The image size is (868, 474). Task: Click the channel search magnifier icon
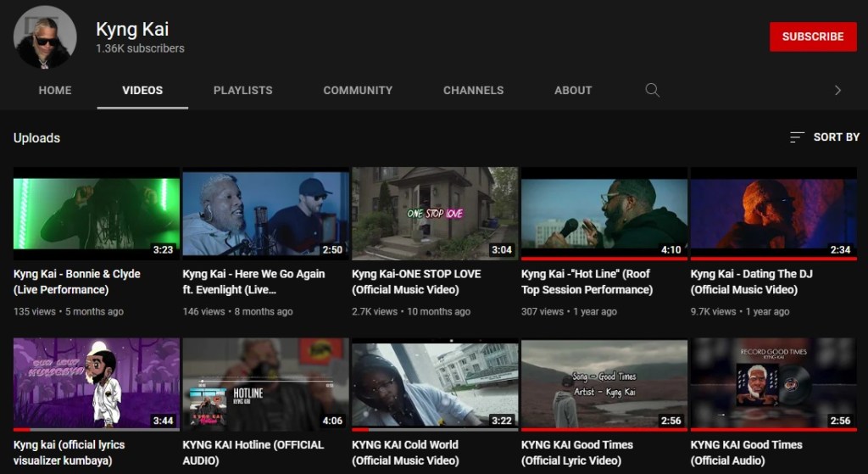click(652, 90)
